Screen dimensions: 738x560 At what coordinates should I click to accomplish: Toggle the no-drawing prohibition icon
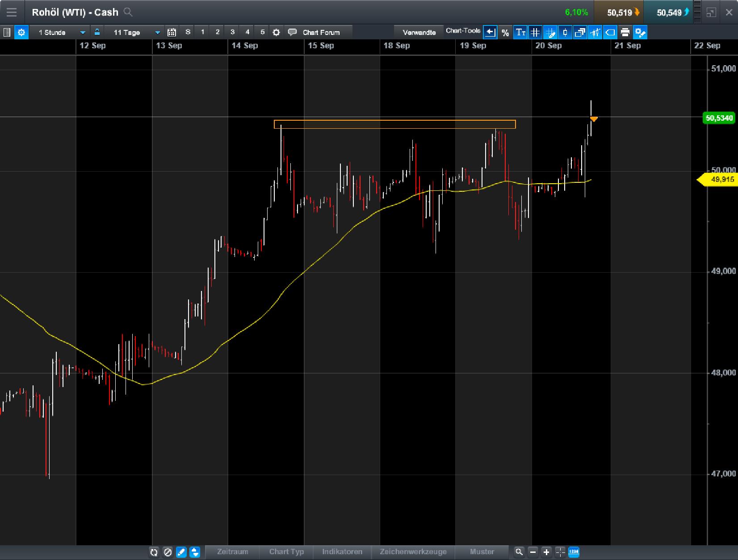pyautogui.click(x=168, y=552)
